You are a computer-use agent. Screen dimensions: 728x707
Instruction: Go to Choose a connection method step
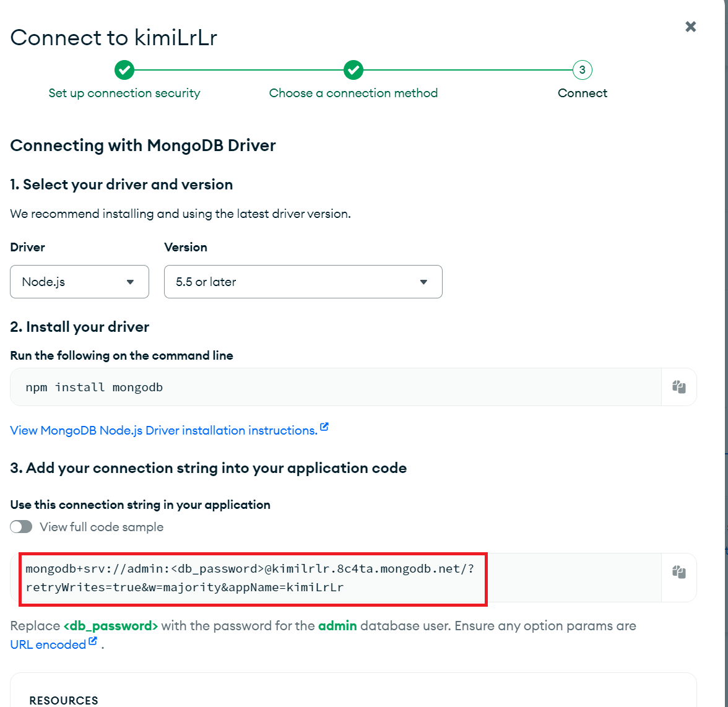pyautogui.click(x=353, y=79)
